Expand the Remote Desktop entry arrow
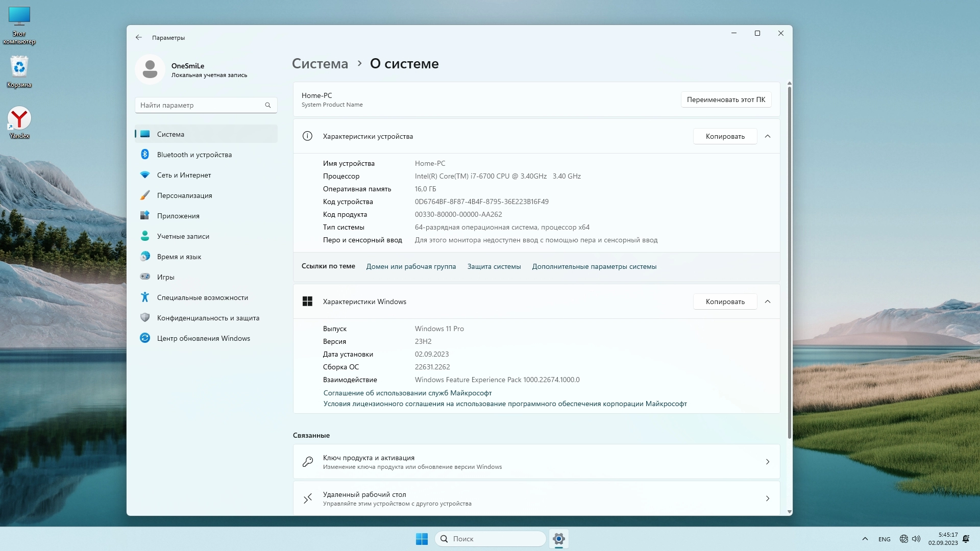Viewport: 980px width, 551px height. 767,498
